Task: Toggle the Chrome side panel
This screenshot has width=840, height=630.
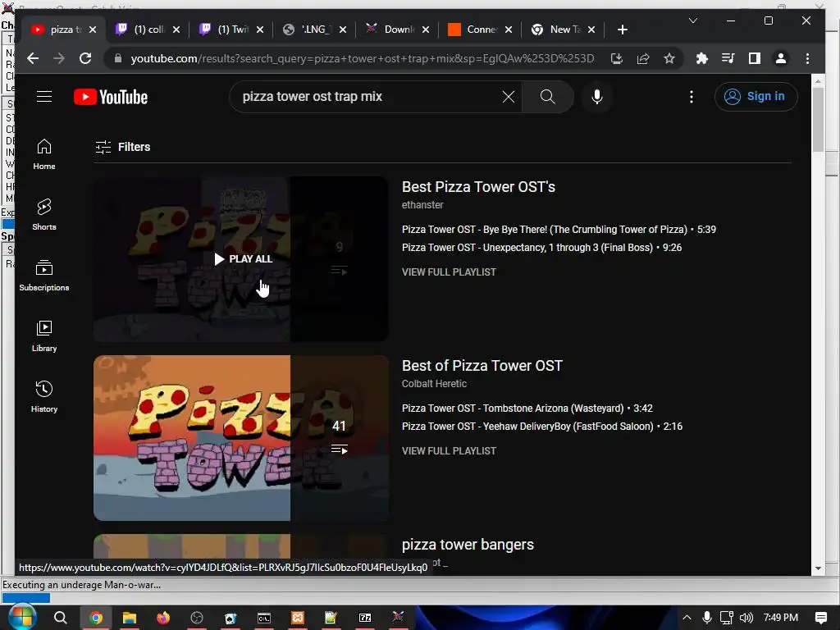Action: click(755, 58)
